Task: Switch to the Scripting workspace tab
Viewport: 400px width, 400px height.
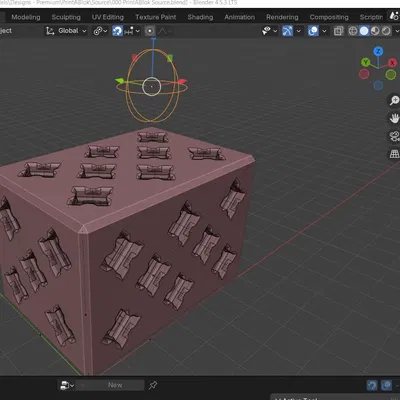Action: (371, 17)
